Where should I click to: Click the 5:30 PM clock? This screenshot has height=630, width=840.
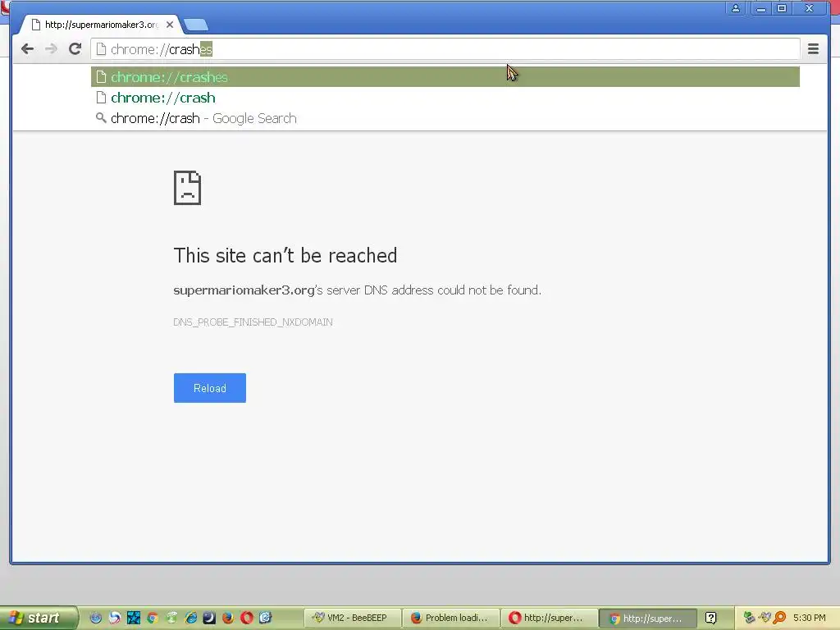[x=810, y=618]
